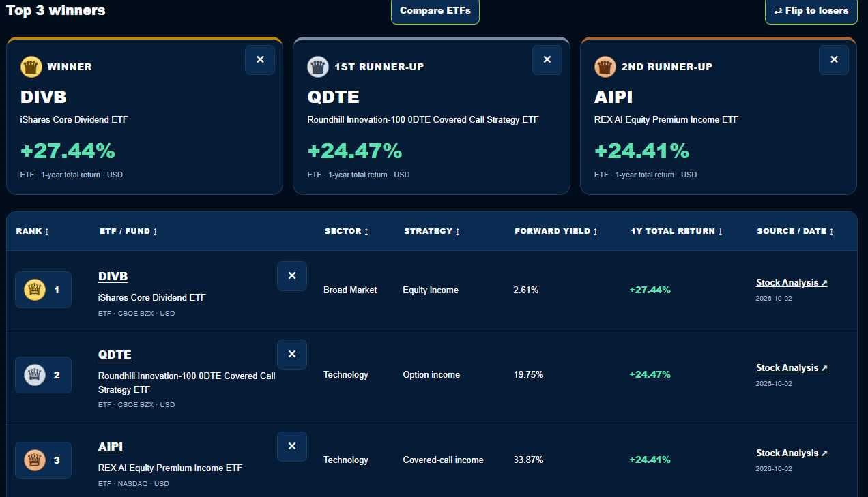
Task: Click the Broad Market sector cell
Action: coord(350,290)
